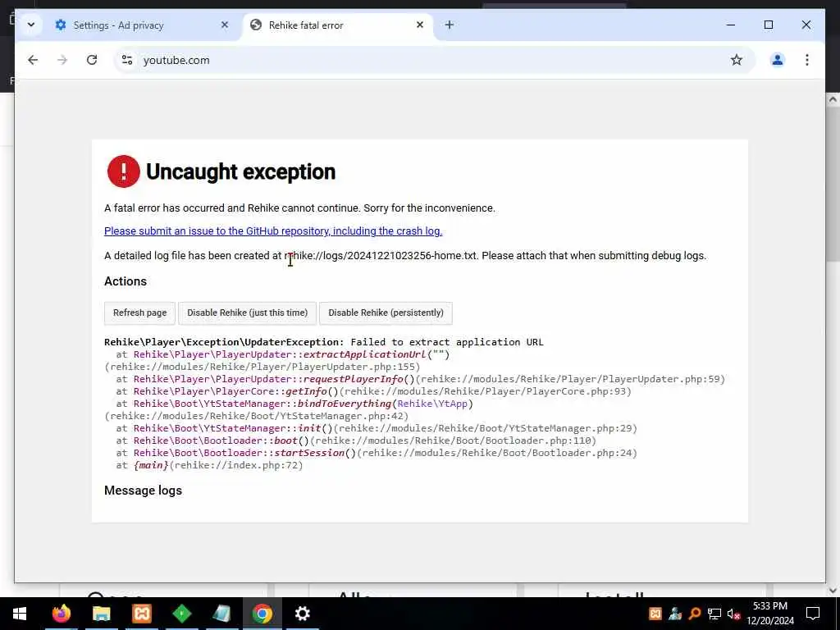Click the Bootloader::boot stack line
The height and width of the screenshot is (630, 840).
356,441
